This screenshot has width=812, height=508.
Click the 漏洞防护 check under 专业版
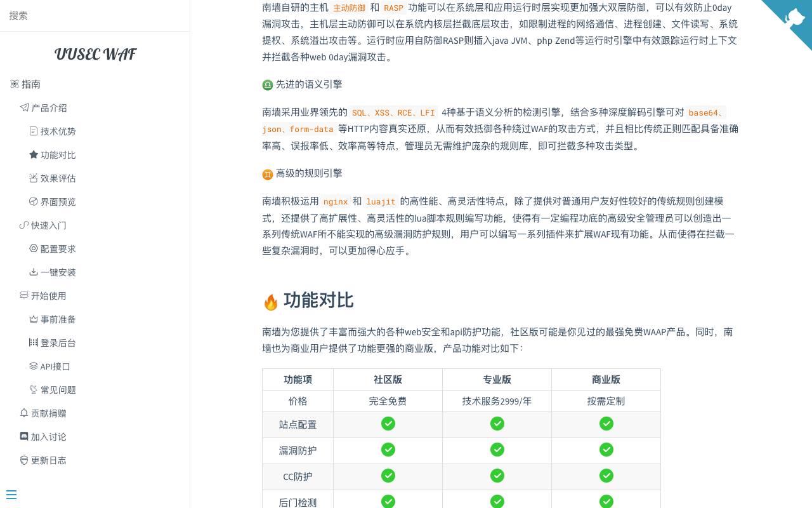(x=497, y=450)
